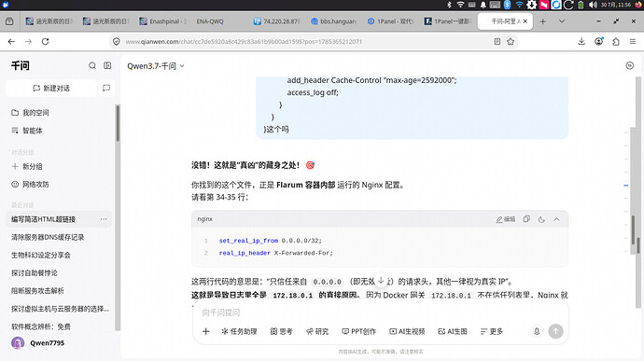Click the send message arrow button
The height and width of the screenshot is (361, 644).
(555, 331)
